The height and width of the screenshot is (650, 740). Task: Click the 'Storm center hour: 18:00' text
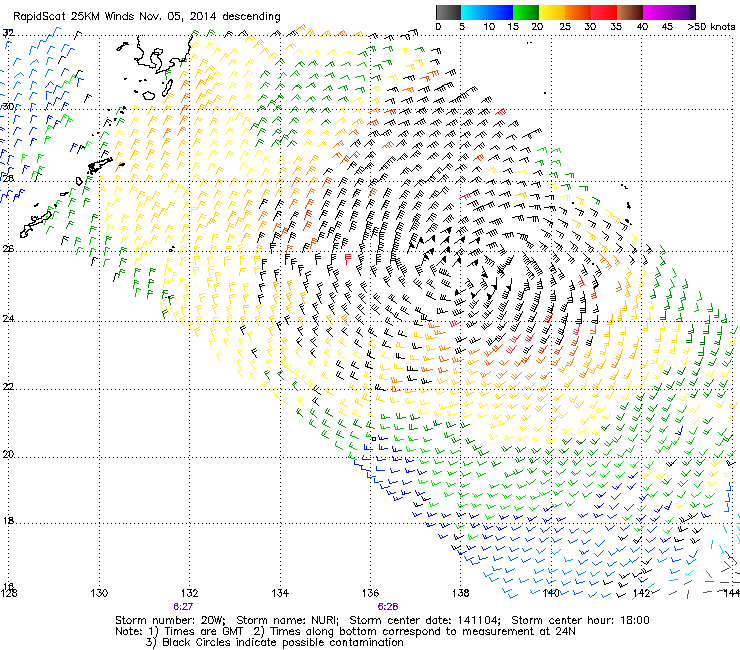[x=580, y=620]
